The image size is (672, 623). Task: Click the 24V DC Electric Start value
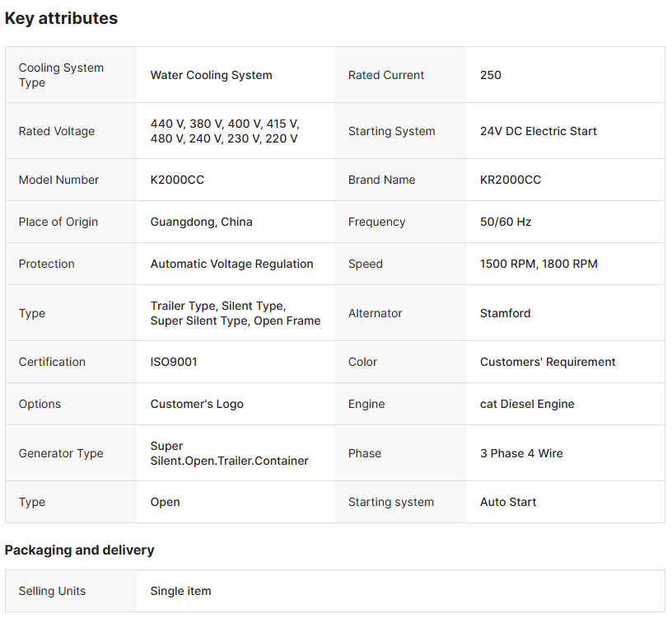[x=538, y=131]
